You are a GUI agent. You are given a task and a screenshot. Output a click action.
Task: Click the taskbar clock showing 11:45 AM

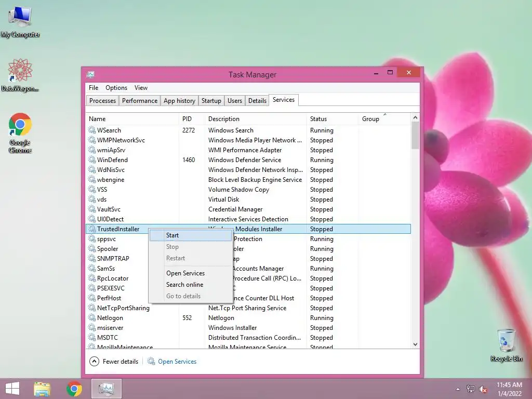(x=509, y=389)
